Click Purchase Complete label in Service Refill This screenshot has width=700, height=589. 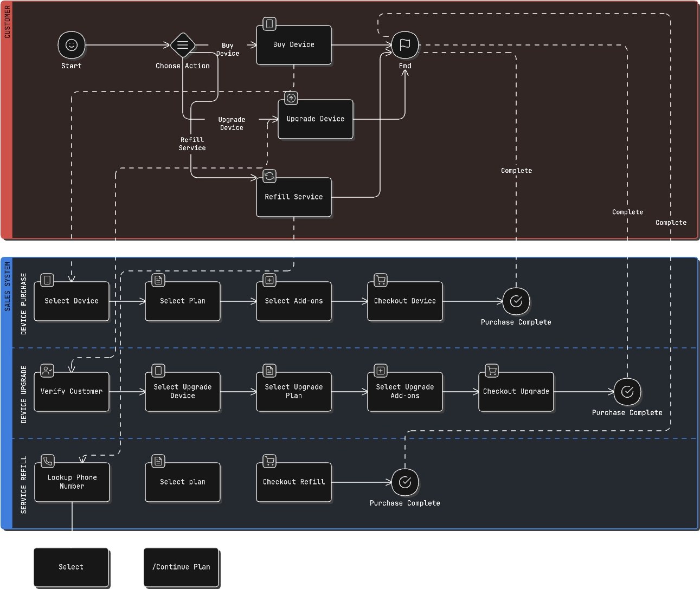(x=405, y=503)
